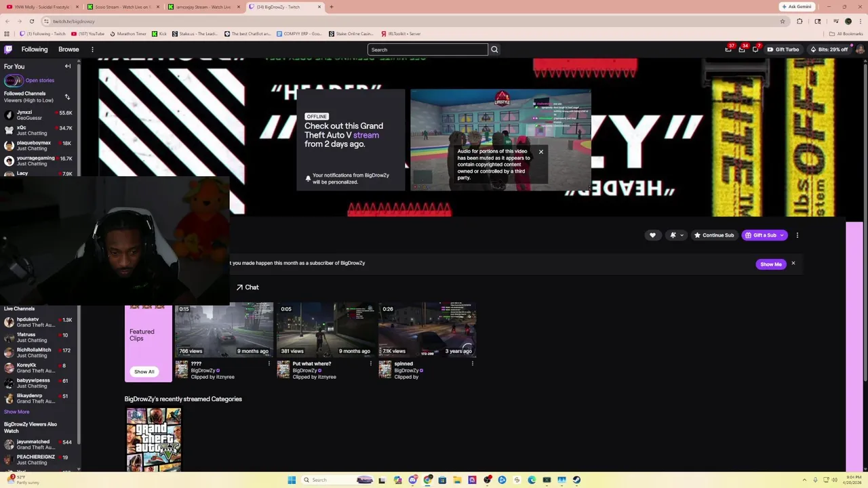The width and height of the screenshot is (868, 488).
Task: Click the Ask Gemini button
Action: [796, 7]
